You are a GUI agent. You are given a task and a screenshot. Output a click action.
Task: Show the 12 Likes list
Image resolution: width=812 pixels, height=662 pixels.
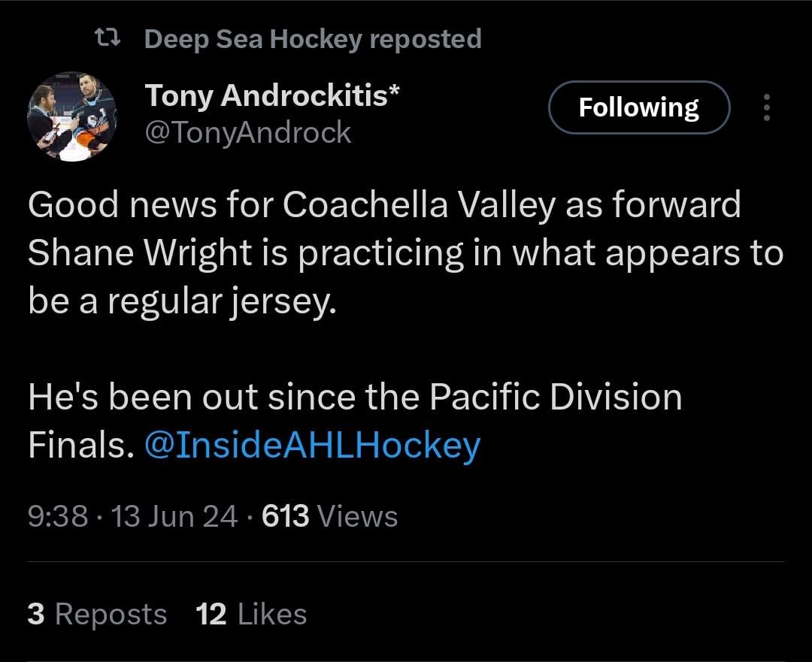click(251, 614)
